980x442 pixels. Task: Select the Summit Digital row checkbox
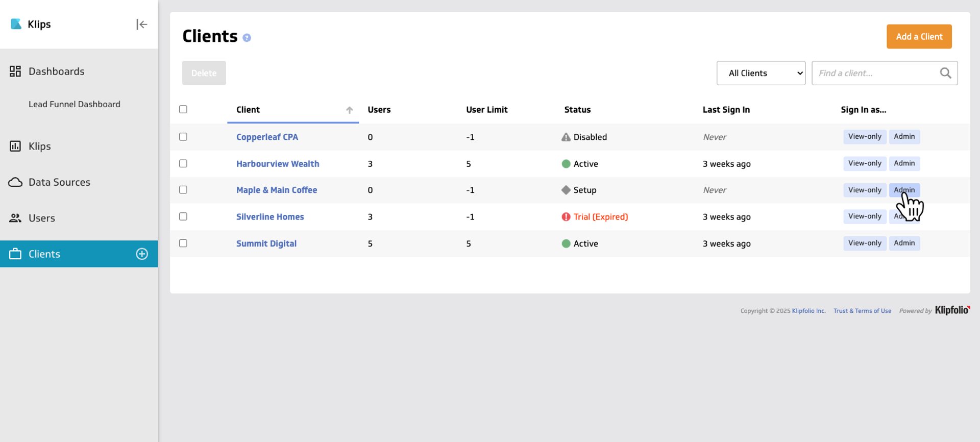tap(183, 243)
